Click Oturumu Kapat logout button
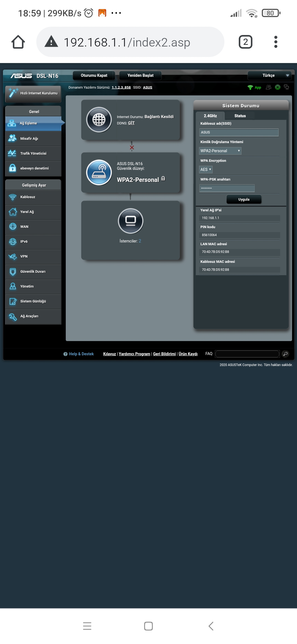The height and width of the screenshot is (644, 297). point(94,75)
